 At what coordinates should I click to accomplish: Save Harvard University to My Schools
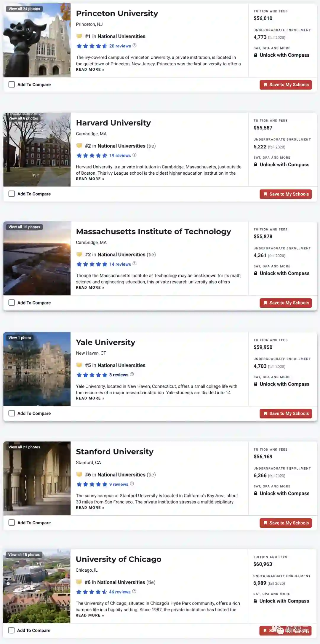(x=286, y=194)
